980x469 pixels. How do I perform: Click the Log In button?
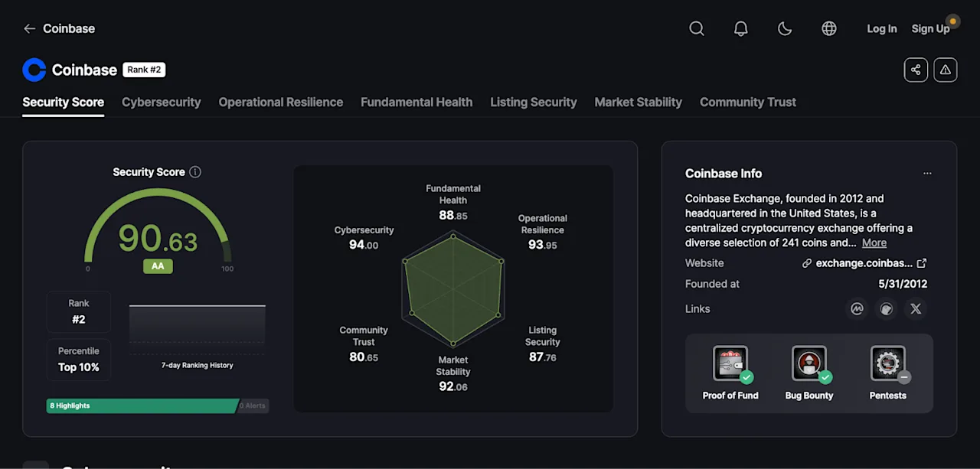pyautogui.click(x=881, y=28)
